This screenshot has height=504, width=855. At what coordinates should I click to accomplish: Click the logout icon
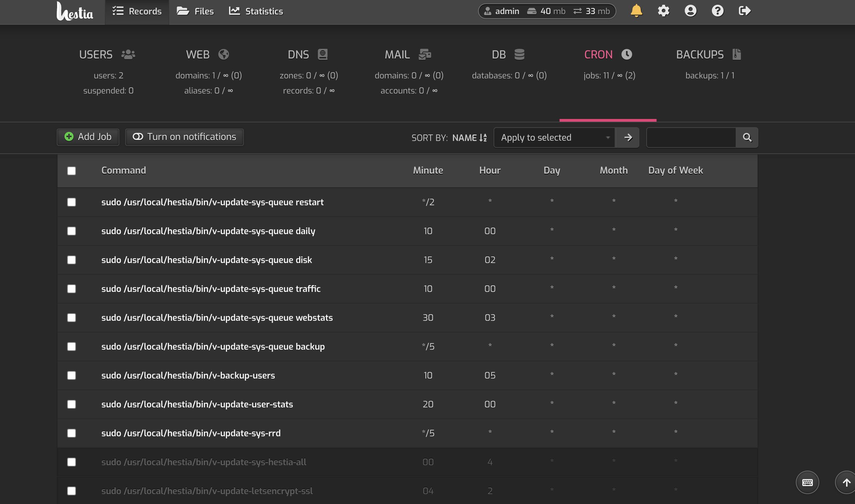[745, 11]
